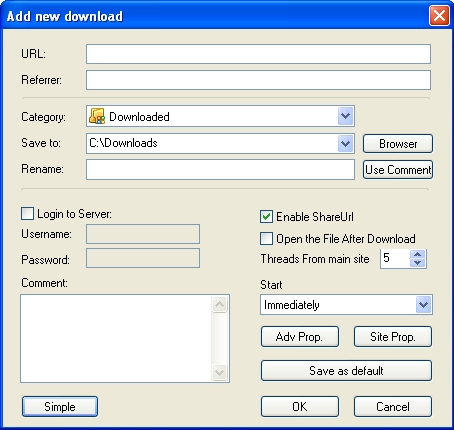Uncheck the Enable ShareUrl checkbox
The image size is (454, 430).
266,217
